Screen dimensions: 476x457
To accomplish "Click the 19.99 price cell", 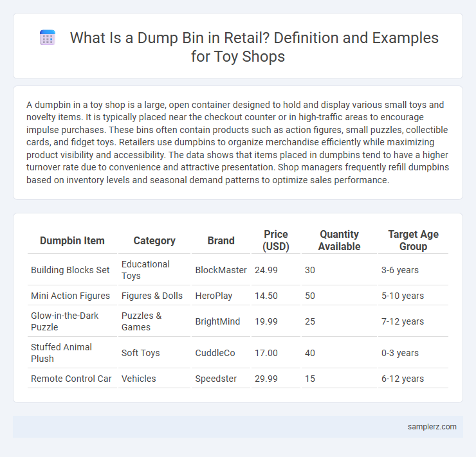I will click(276, 321).
